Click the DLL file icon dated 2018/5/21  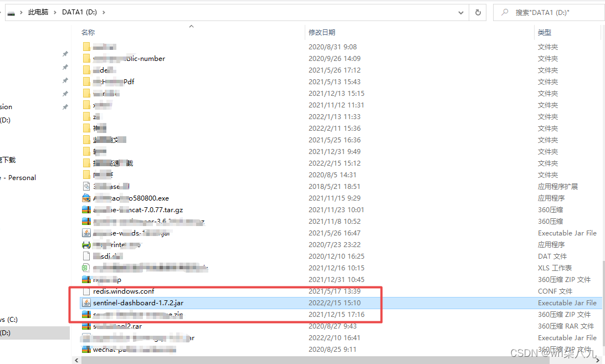(86, 187)
